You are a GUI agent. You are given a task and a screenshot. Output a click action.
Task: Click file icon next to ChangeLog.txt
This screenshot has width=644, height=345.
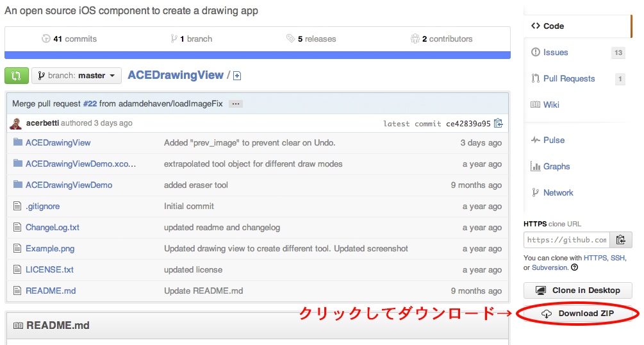[17, 227]
